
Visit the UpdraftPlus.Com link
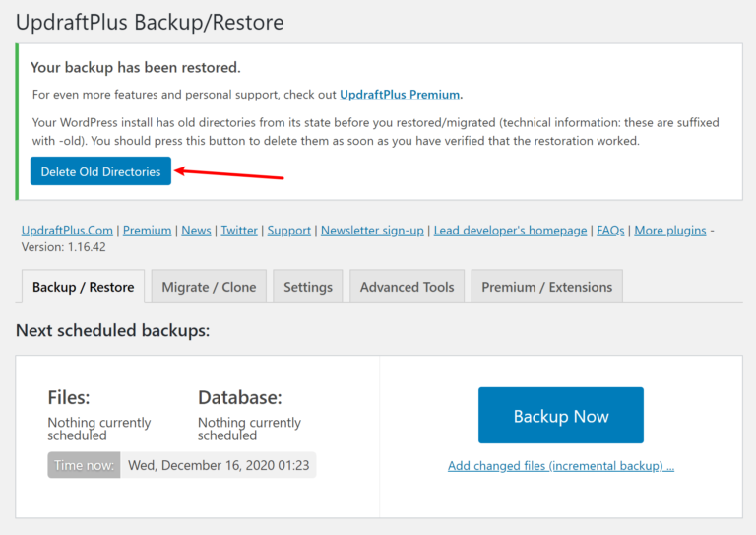tap(67, 230)
